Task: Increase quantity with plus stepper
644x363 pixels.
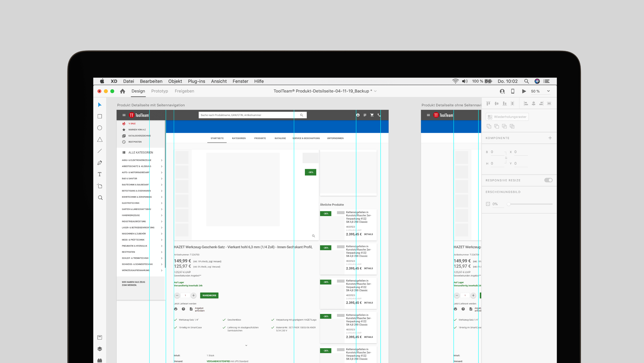Action: (x=194, y=295)
